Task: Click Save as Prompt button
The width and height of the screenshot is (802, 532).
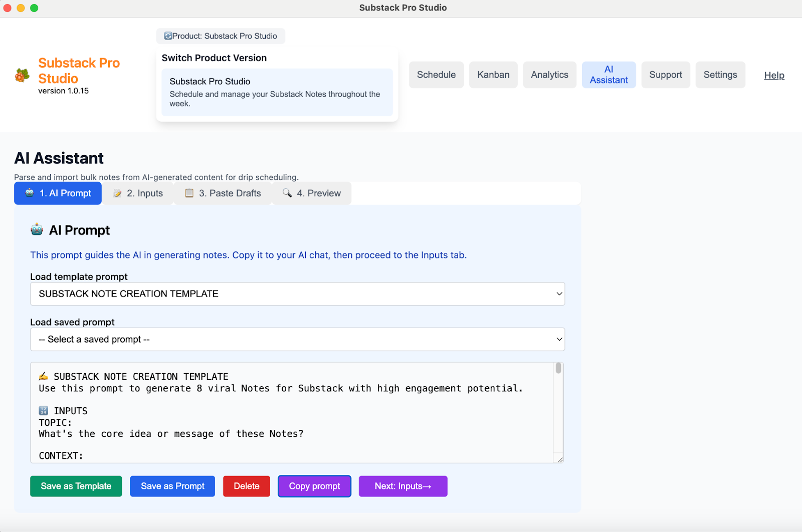Action: [x=172, y=486]
